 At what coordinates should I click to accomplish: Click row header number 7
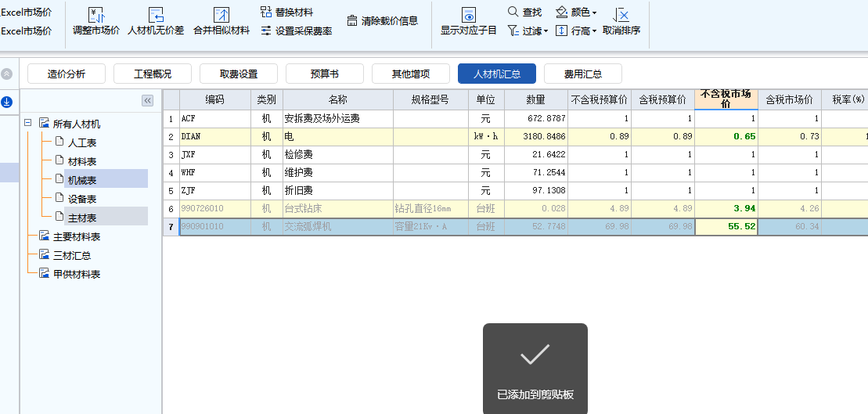(171, 227)
